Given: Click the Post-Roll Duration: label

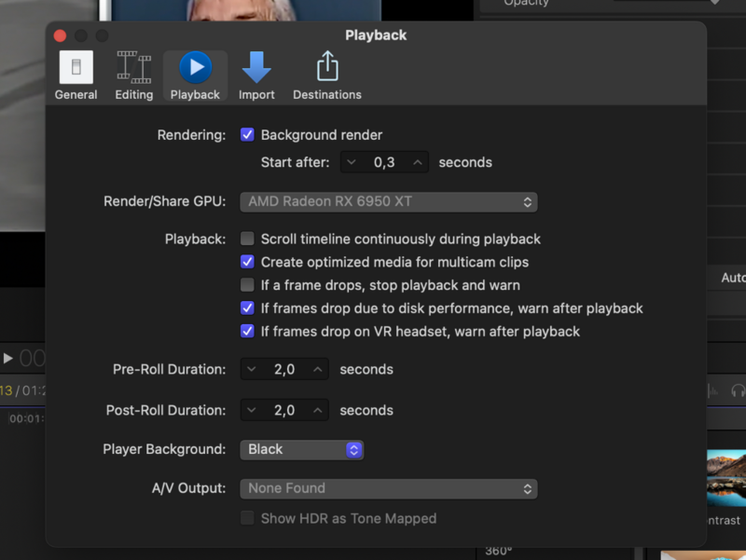Looking at the screenshot, I should coord(166,410).
